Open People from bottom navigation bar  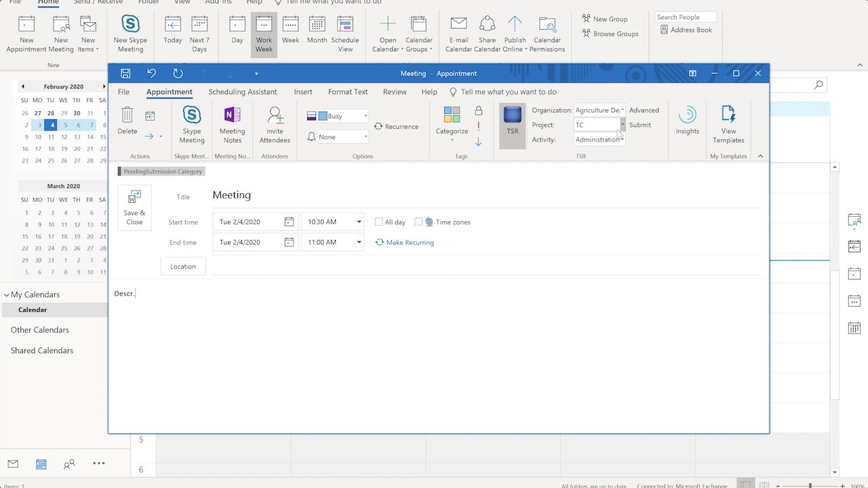[x=69, y=464]
